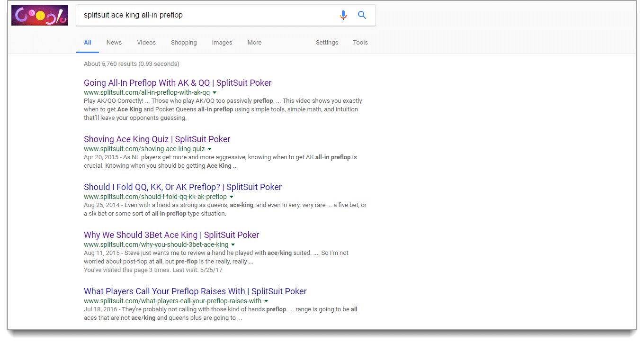Viewport: 644px width, 344px height.
Task: Click the URL www.splitsuit.com/should-i-fold-qq-kk-ak-preflop
Action: tap(155, 197)
